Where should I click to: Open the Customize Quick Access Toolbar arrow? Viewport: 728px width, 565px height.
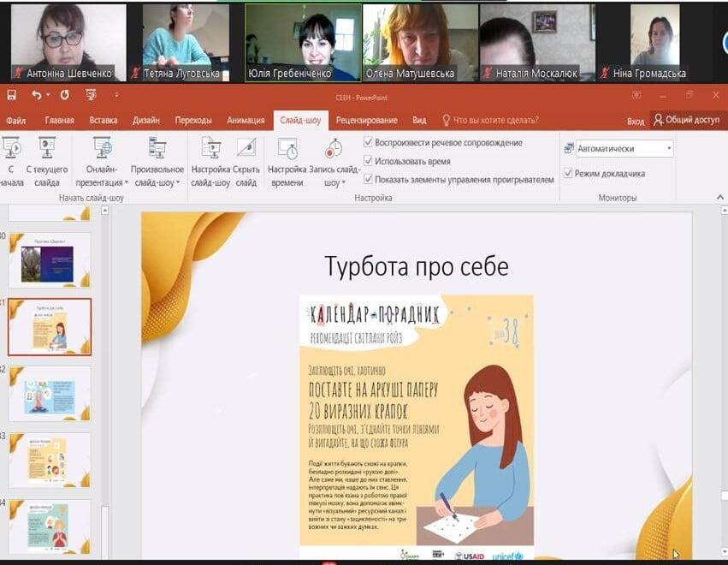(116, 95)
